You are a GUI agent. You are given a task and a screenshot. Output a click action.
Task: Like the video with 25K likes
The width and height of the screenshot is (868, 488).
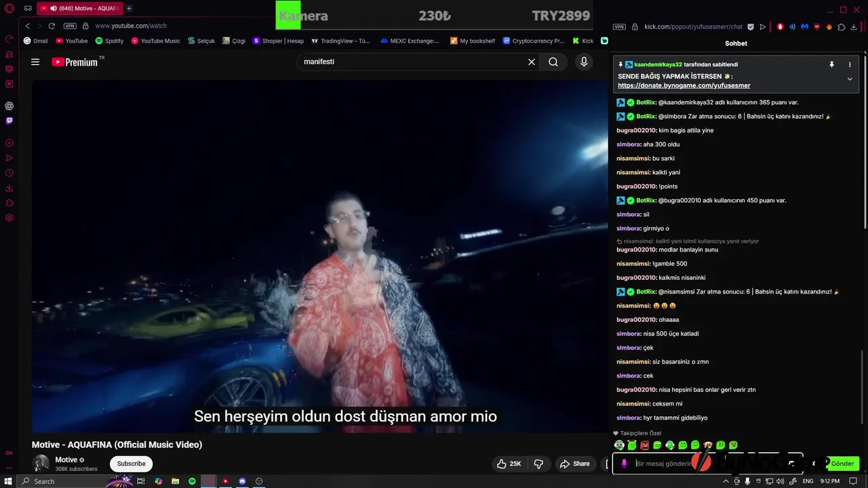(509, 464)
